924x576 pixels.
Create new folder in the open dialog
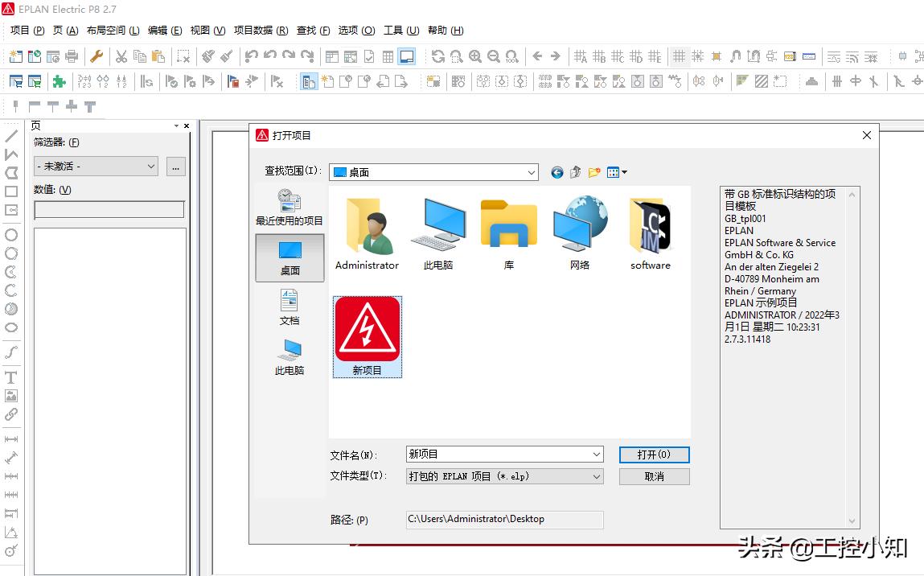pos(594,172)
